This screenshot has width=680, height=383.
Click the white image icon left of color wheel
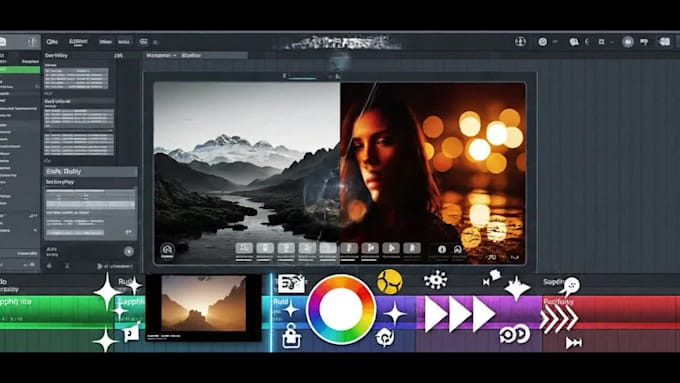(291, 284)
